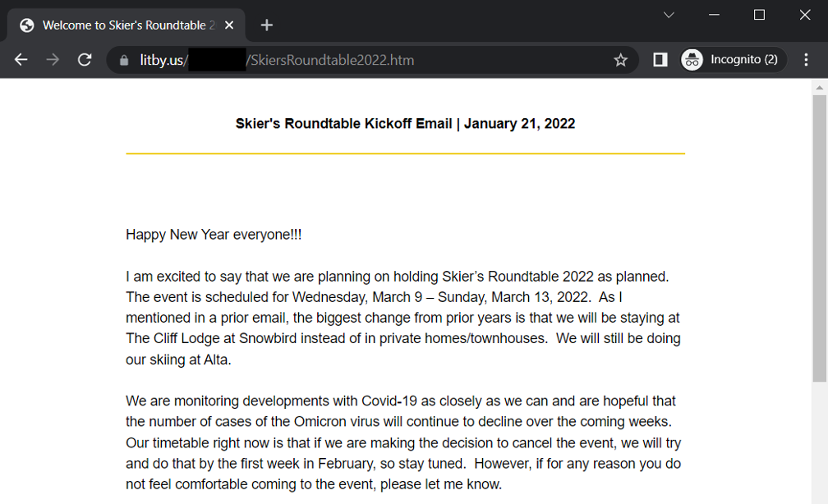
Task: Click the lock icon in address bar
Action: (125, 60)
